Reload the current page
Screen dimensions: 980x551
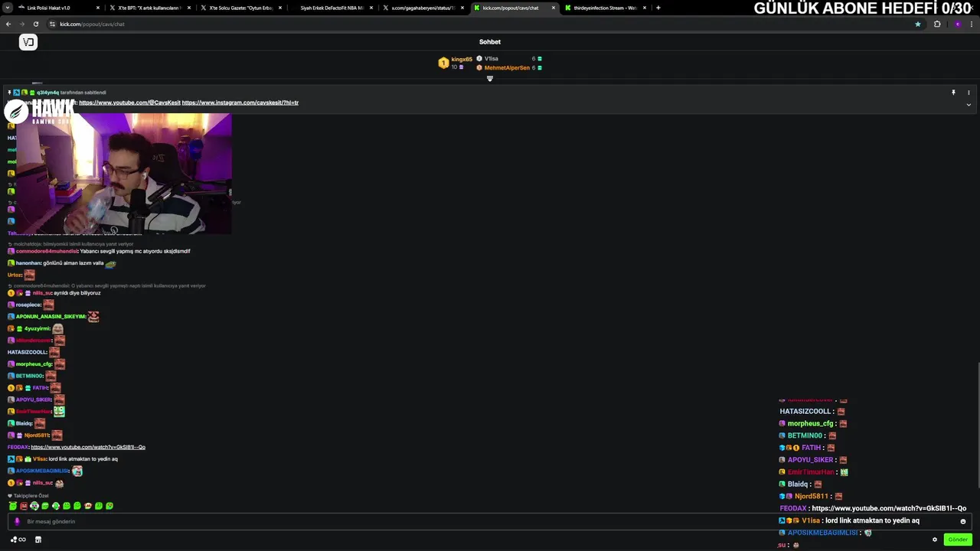pos(35,24)
